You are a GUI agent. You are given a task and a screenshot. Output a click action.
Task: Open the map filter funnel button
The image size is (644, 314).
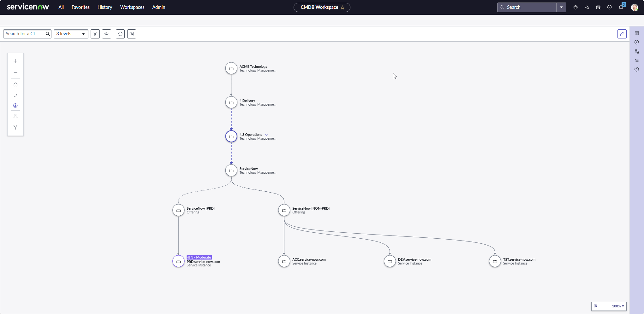pos(95,34)
